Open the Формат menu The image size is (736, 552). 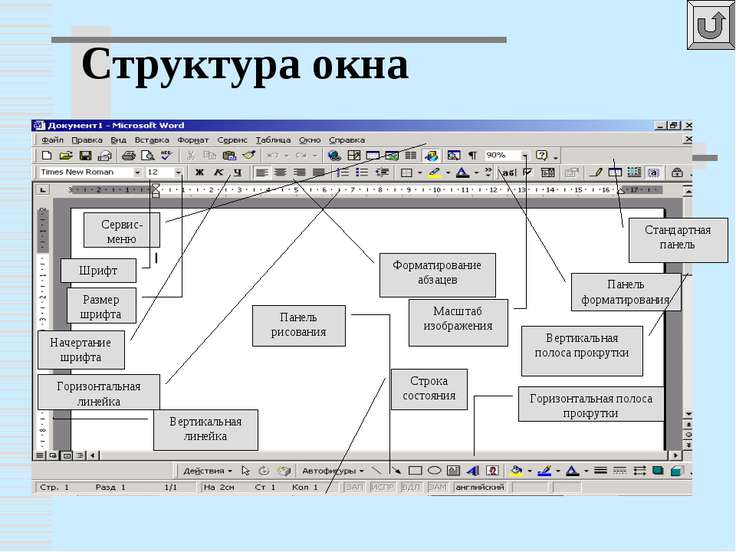(192, 140)
